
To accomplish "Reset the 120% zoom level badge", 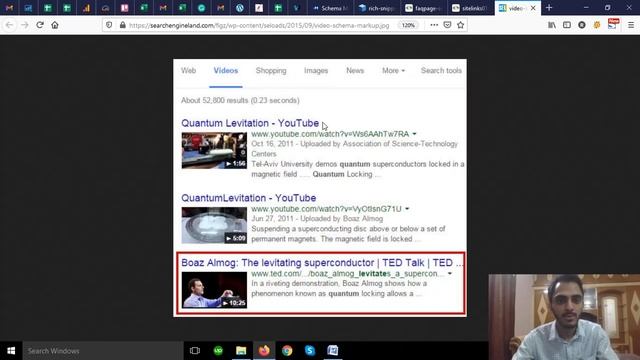I will tap(408, 25).
